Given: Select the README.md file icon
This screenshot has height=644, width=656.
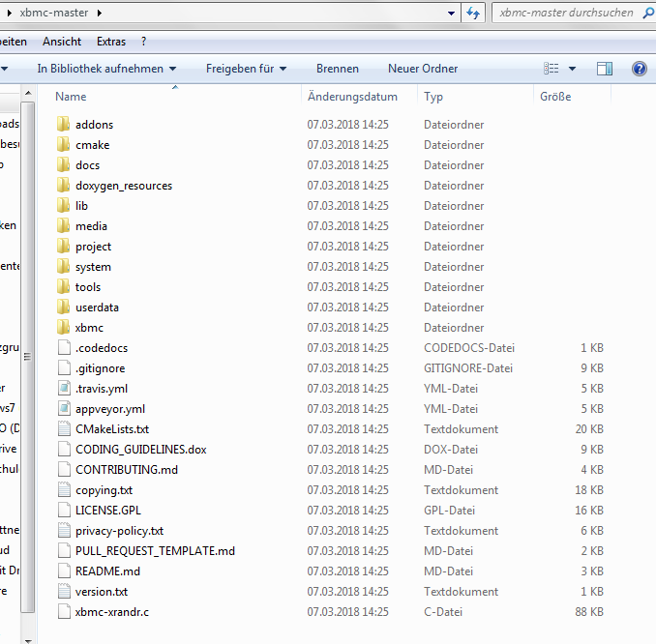Looking at the screenshot, I should (x=64, y=571).
